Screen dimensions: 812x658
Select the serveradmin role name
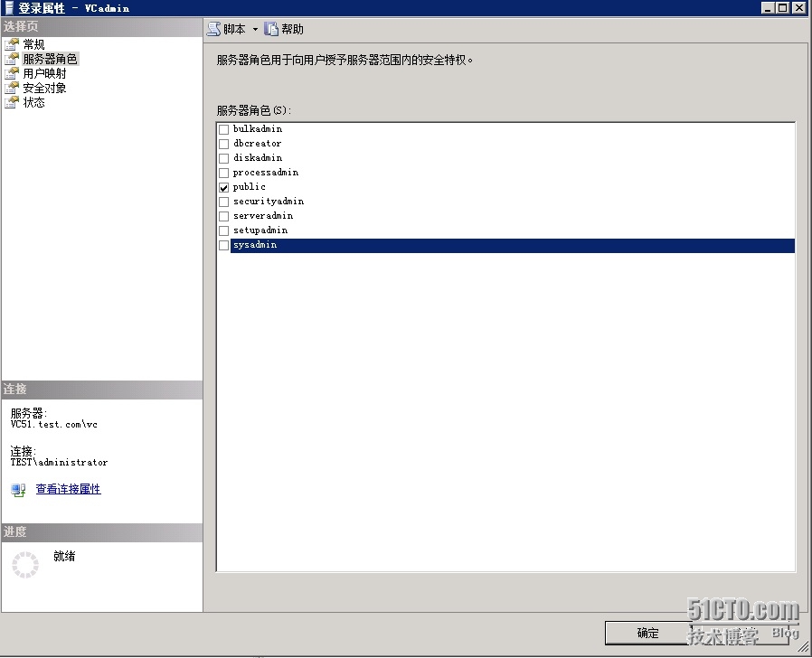(263, 215)
